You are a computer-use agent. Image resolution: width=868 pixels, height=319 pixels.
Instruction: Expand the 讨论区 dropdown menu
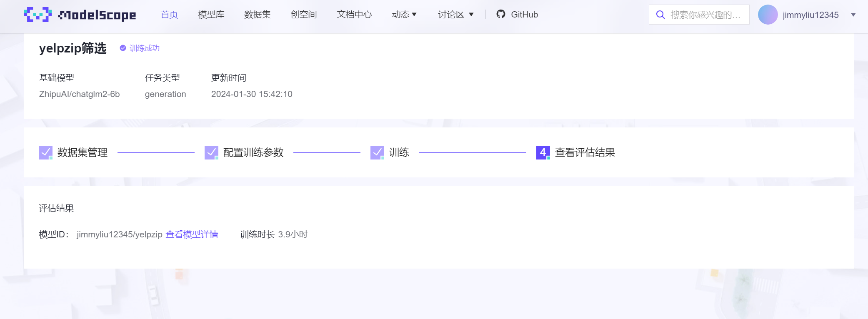[456, 15]
